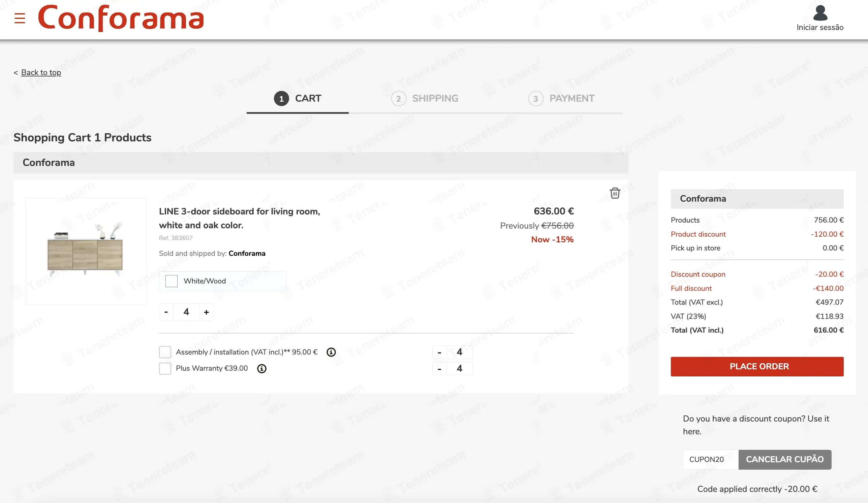This screenshot has height=503, width=868.
Task: Select the CART step tab
Action: pyautogui.click(x=297, y=99)
